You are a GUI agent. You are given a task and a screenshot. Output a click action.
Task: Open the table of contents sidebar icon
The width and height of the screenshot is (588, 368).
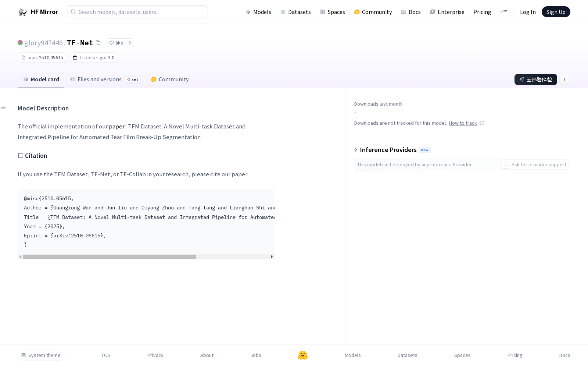(3, 107)
